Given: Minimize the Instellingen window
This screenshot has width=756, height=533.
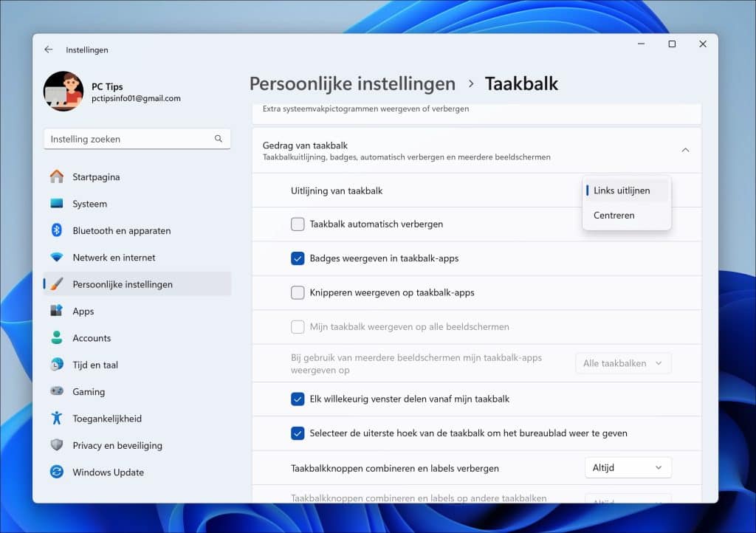Looking at the screenshot, I should (642, 44).
